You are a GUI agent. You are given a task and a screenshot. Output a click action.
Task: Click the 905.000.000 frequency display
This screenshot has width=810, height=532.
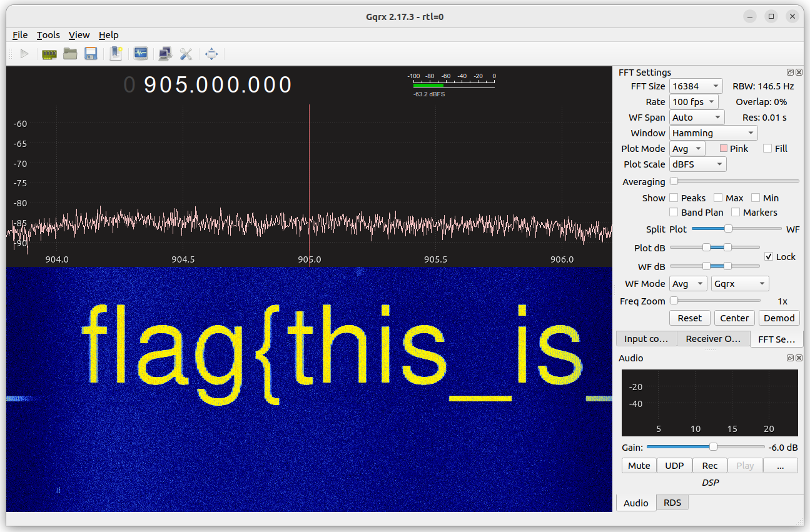point(218,84)
